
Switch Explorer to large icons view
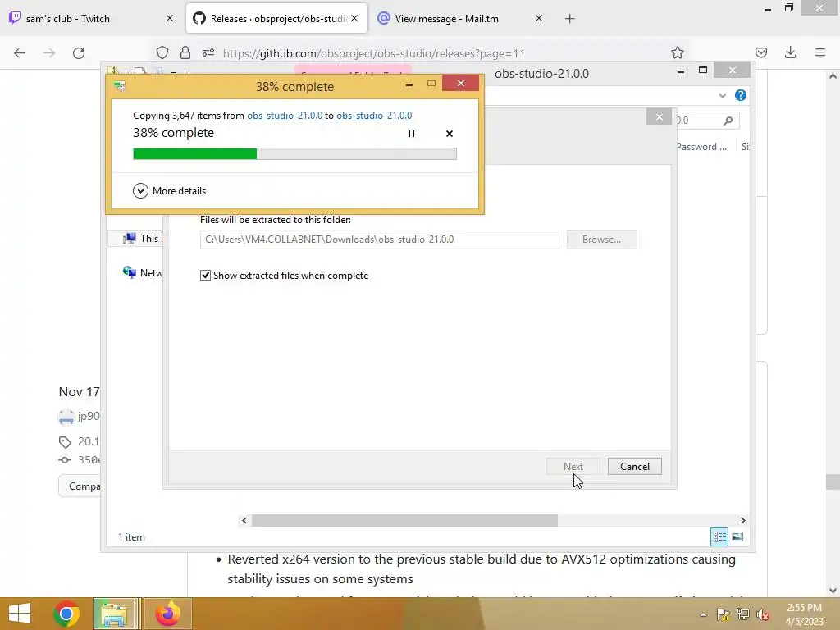737,536
